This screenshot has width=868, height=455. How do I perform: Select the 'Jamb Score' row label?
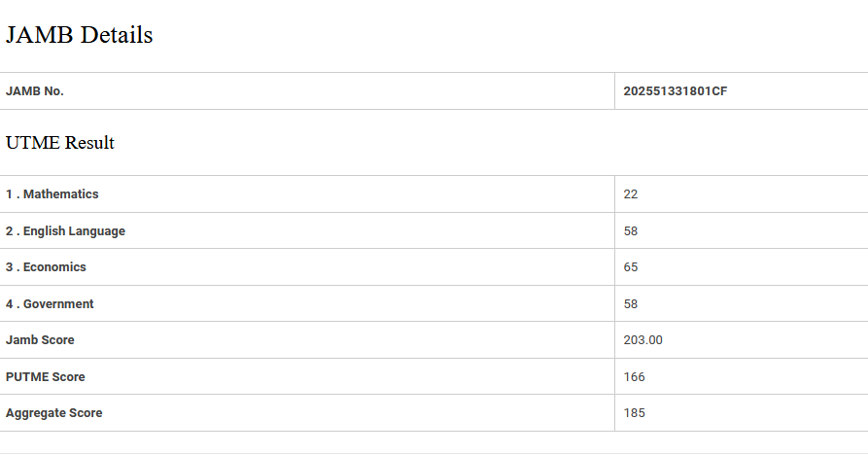40,340
